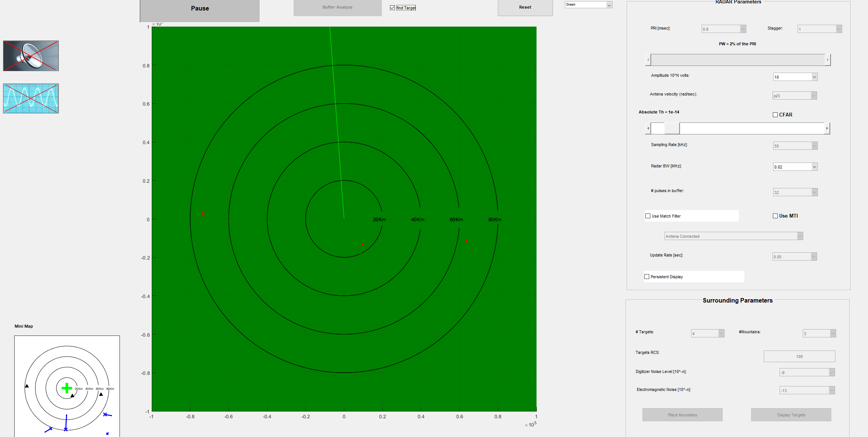Screen dimensions: 868x437
Task: Click right arrow of threshold slider
Action: (x=827, y=128)
